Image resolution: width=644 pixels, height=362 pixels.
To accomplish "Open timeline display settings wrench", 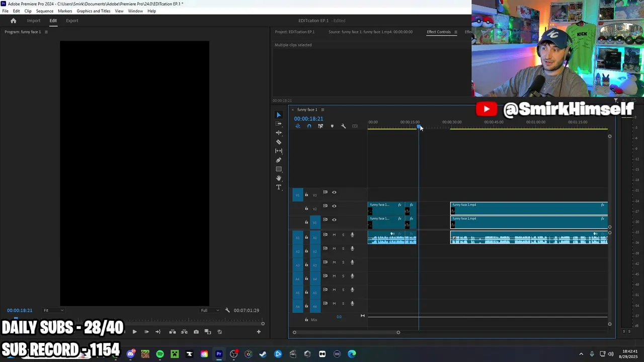I will [344, 126].
